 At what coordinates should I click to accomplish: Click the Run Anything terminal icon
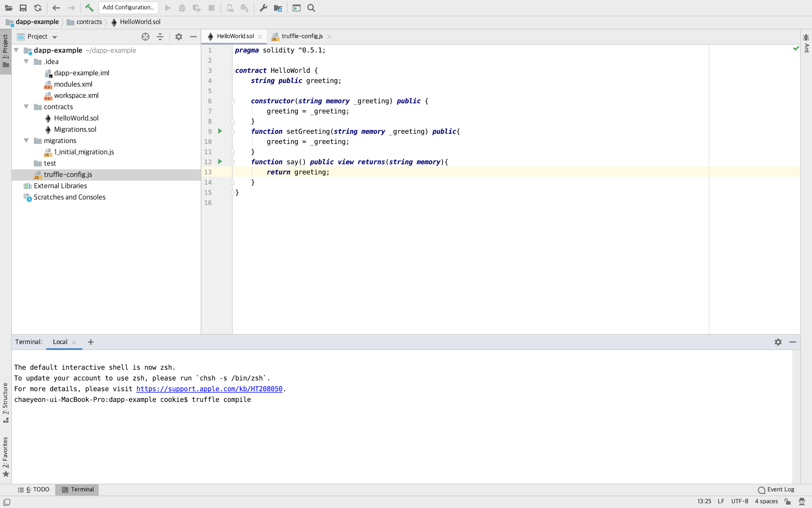click(x=297, y=8)
